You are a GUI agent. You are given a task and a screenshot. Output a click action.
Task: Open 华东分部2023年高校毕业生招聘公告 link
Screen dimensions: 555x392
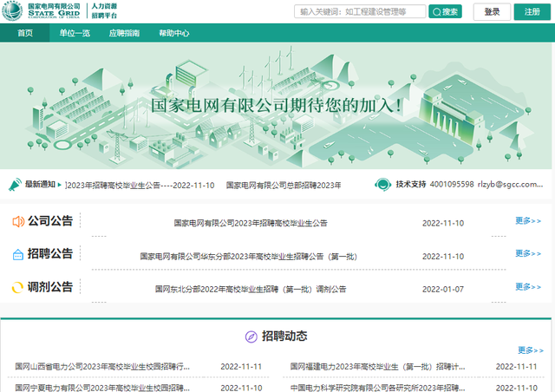tap(249, 257)
